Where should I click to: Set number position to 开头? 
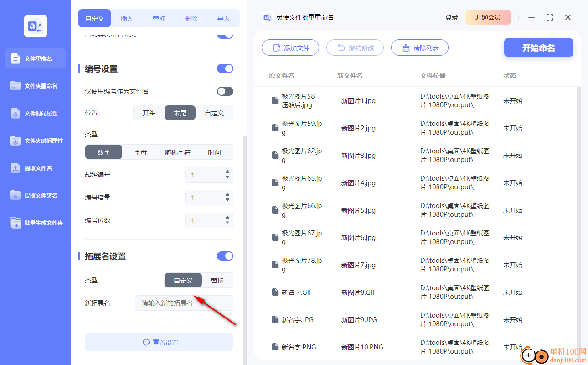click(149, 113)
